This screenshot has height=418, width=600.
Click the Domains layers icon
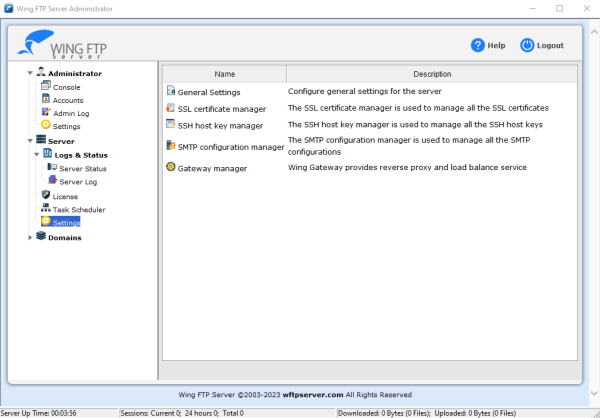[41, 236]
